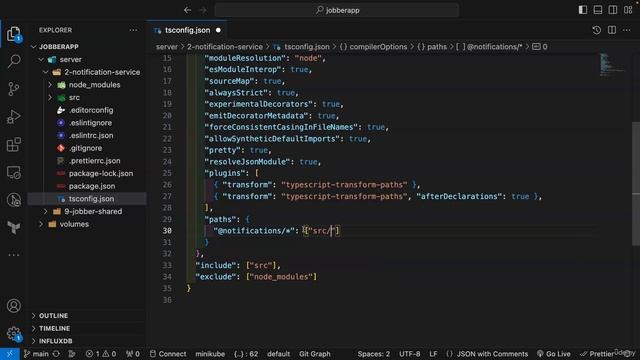The width and height of the screenshot is (640, 360).
Task: Click the @notifications/* breadcrumb
Action: click(489, 47)
